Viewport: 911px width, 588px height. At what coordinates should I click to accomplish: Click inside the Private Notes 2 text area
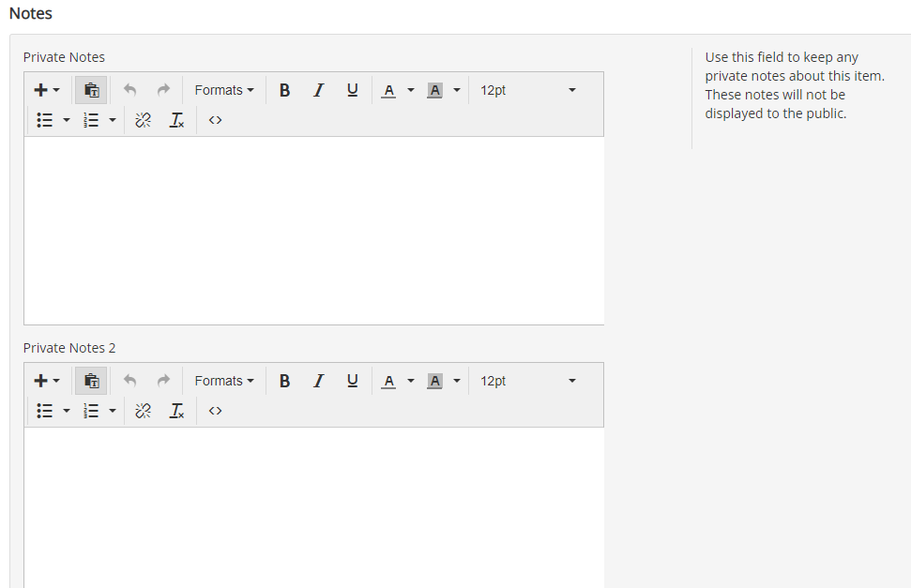[x=313, y=508]
